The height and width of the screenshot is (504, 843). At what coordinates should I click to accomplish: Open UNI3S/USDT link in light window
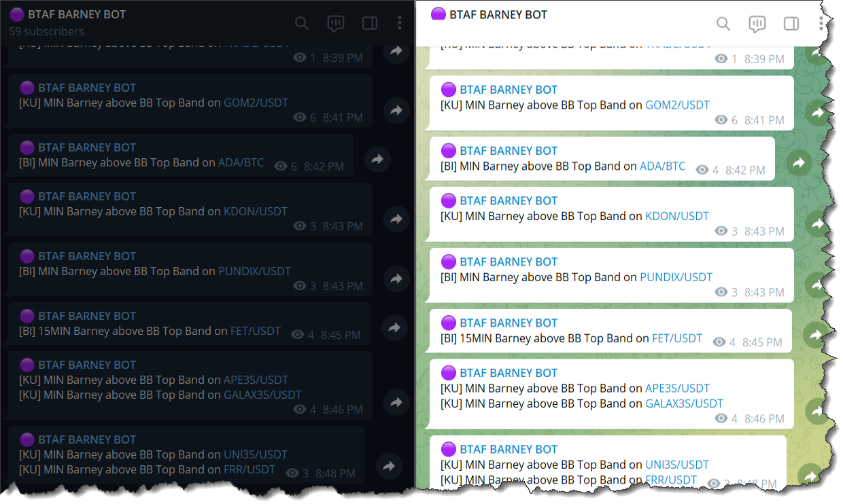(x=677, y=465)
